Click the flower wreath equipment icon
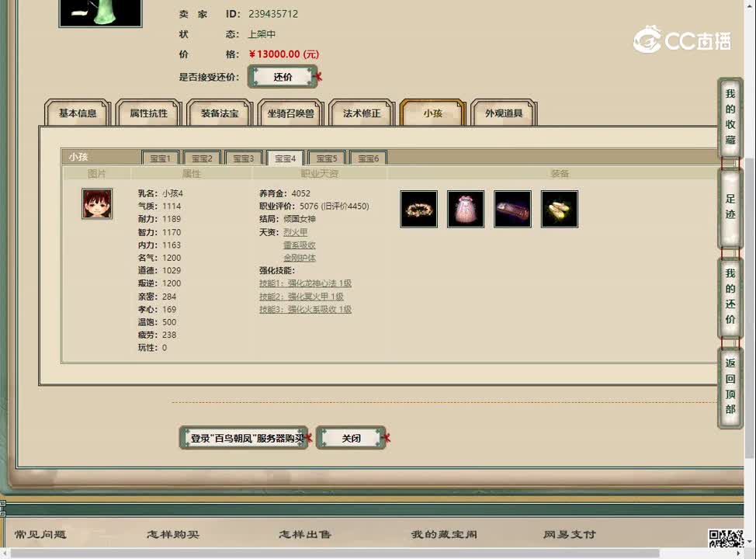The image size is (756, 559). [418, 210]
